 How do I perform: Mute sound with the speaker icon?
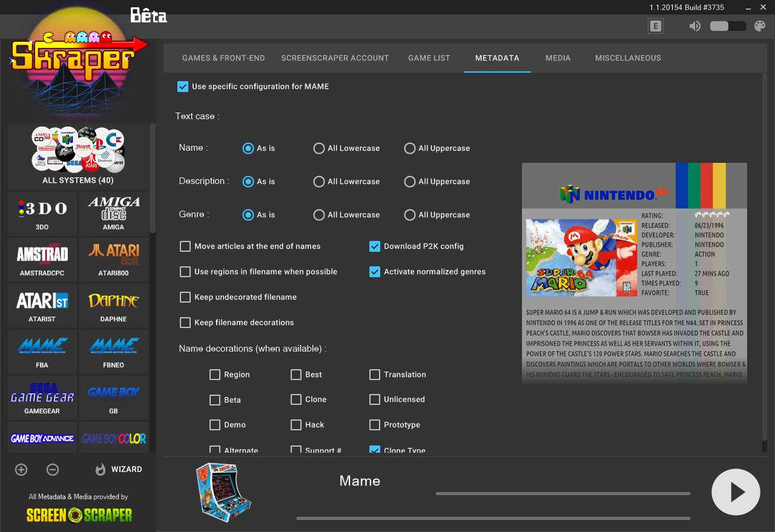pyautogui.click(x=694, y=26)
